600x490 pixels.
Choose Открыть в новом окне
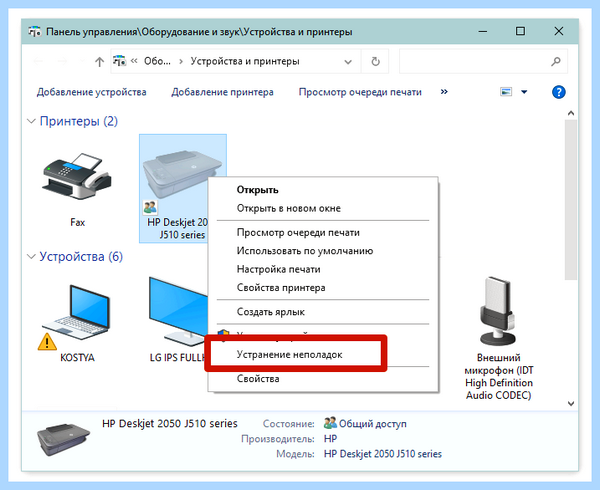(289, 208)
